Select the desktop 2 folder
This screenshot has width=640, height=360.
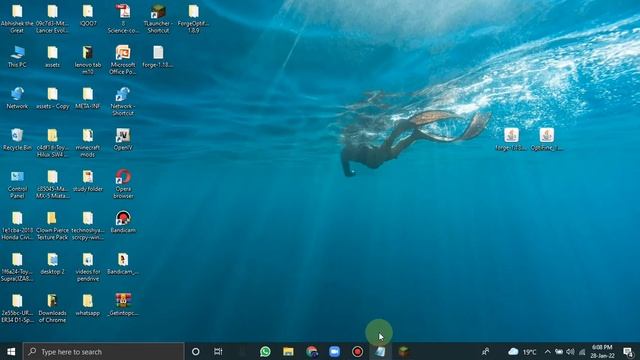point(52,264)
